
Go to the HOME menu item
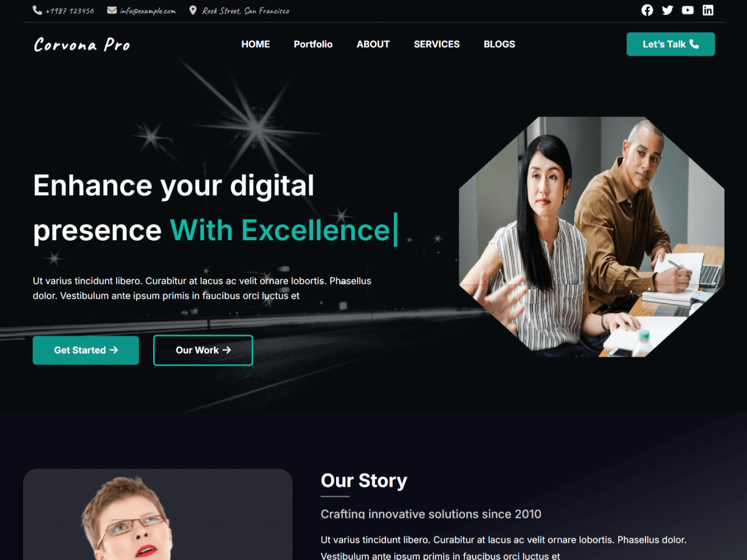pyautogui.click(x=256, y=44)
